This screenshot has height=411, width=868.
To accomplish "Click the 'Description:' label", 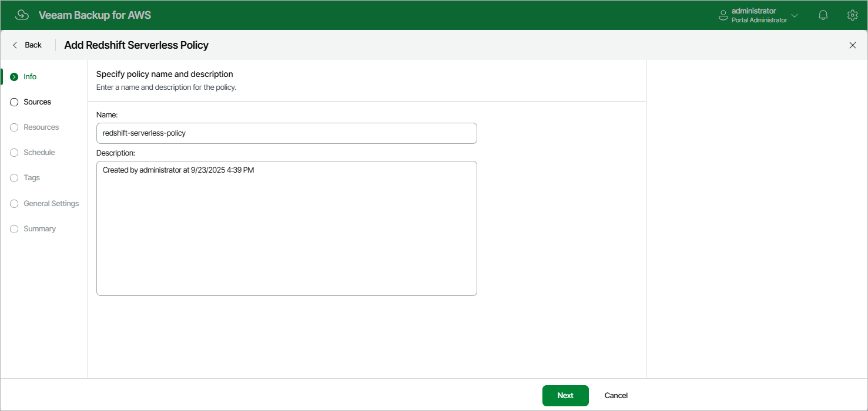I will [x=116, y=153].
